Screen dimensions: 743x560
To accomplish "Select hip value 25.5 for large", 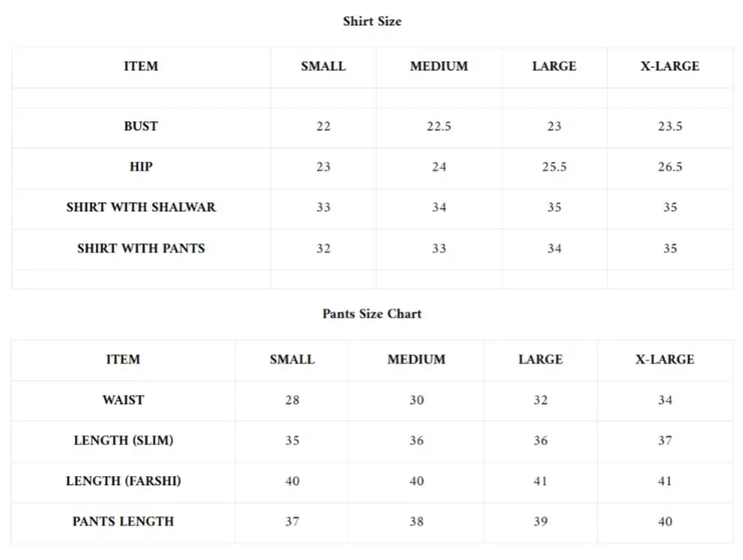I will click(x=554, y=167).
